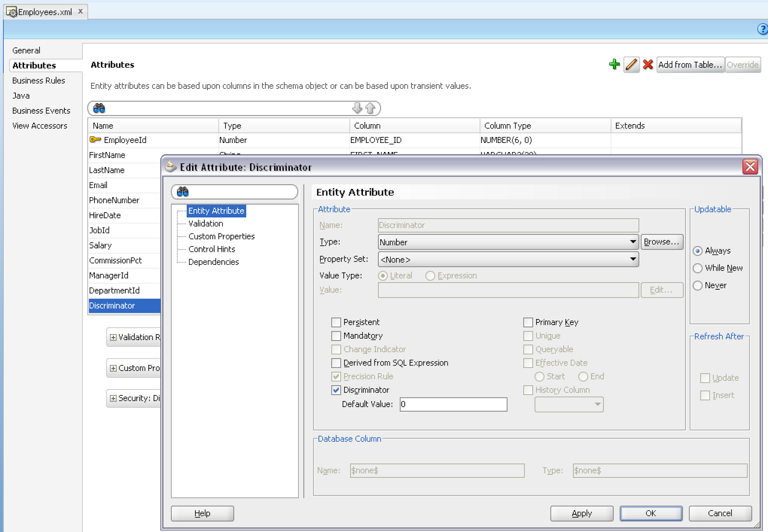Open the Type dropdown showing Number
The image size is (768, 532).
click(x=508, y=242)
